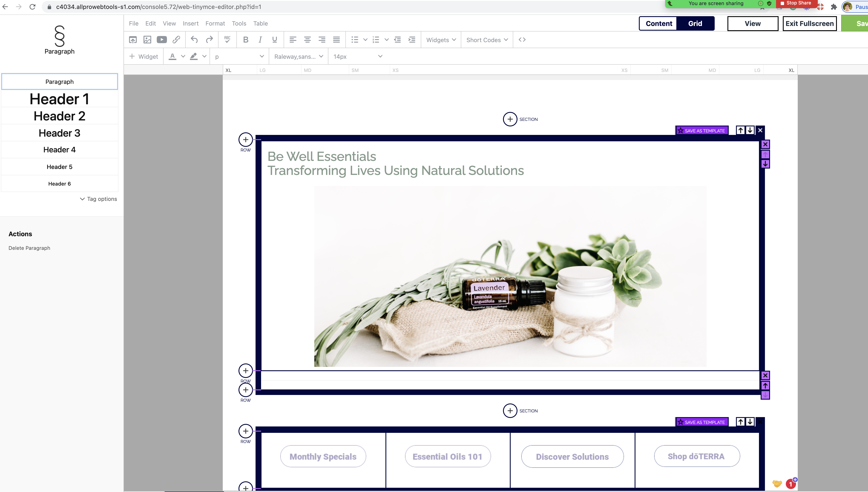Justify the text

tap(336, 40)
